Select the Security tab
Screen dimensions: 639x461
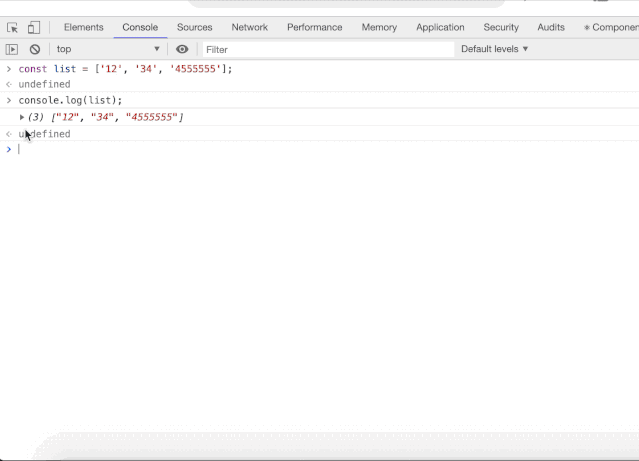501,27
